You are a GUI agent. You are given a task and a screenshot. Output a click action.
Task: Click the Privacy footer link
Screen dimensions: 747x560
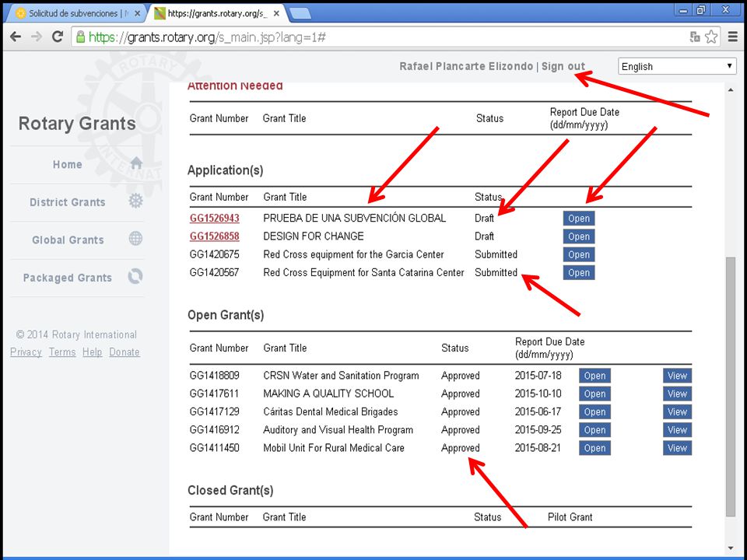tap(26, 352)
